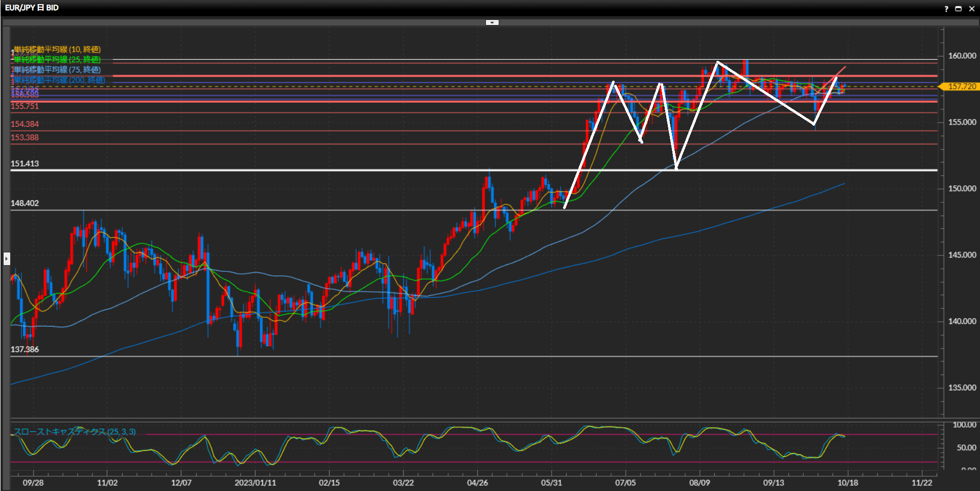Select the red 154.384 price level label
Screen dimensions: 980x491
[x=25, y=124]
